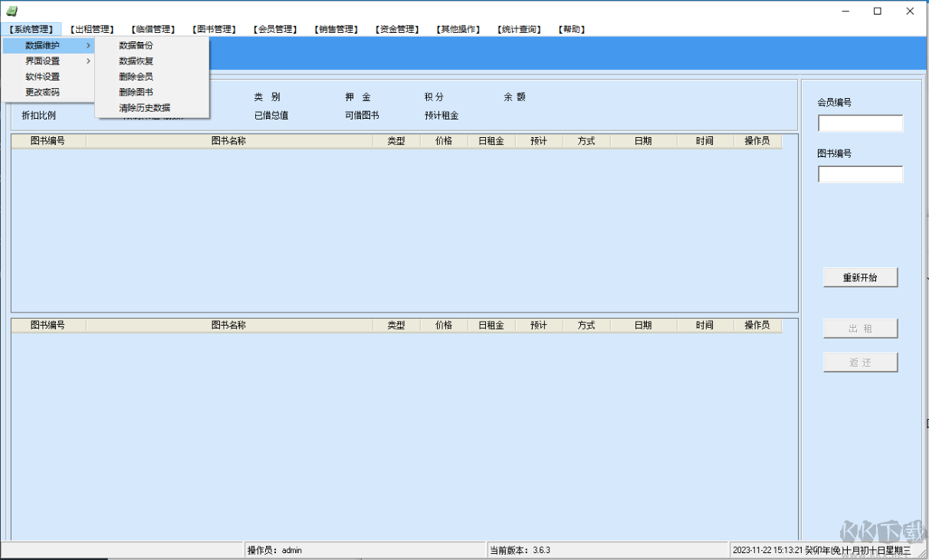Open the 出租管理 menu

pos(92,29)
